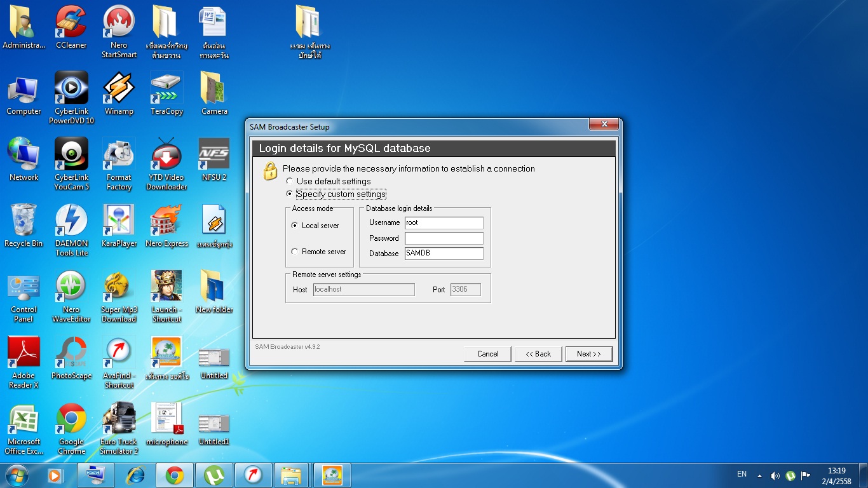Focus the Password input box

tap(444, 238)
